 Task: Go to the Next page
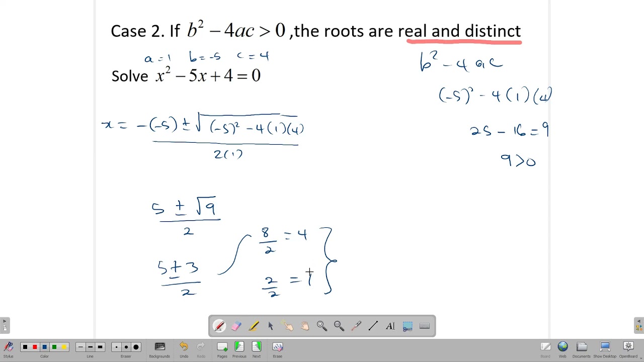[x=257, y=349]
